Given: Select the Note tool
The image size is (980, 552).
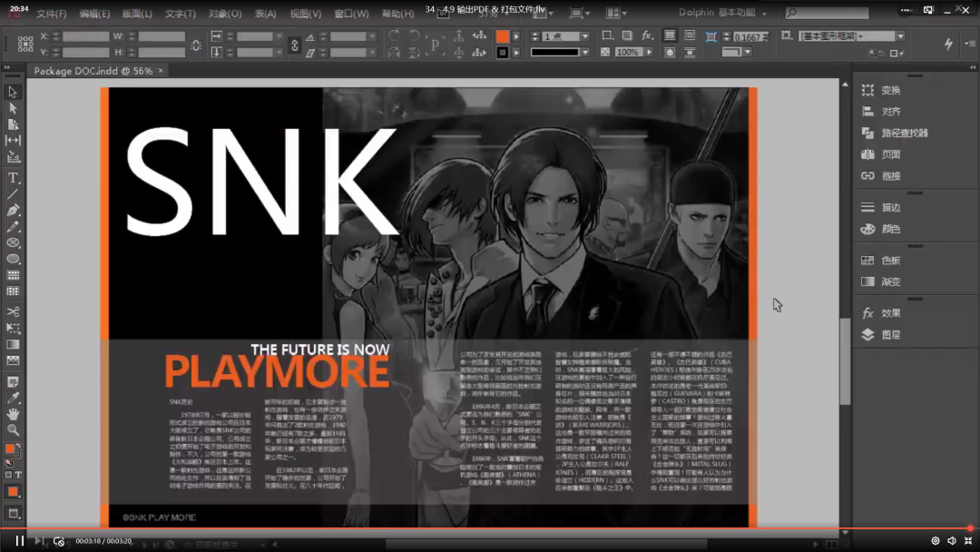Looking at the screenshot, I should [13, 381].
